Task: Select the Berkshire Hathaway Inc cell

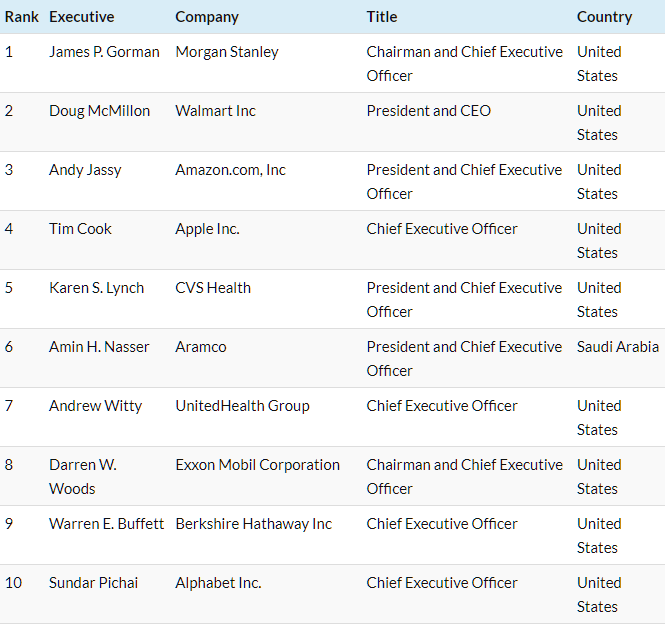Action: click(254, 523)
